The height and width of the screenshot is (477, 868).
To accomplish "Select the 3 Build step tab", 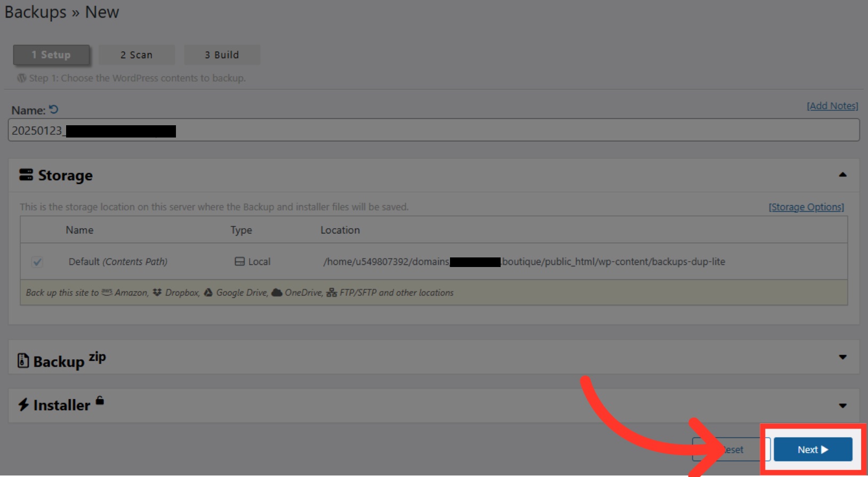I will coord(222,55).
